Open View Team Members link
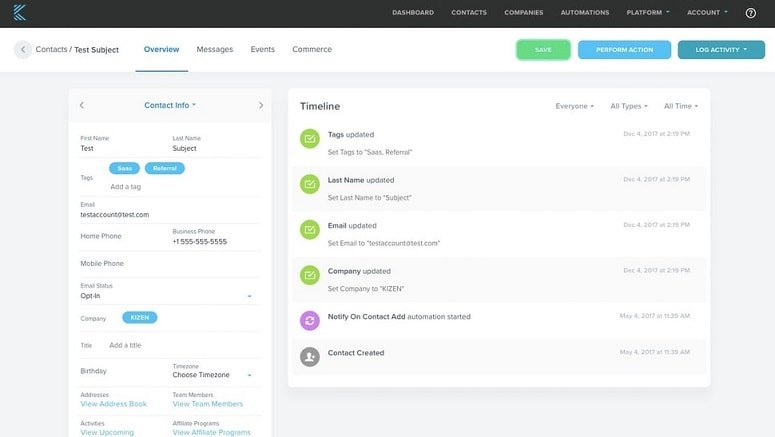The height and width of the screenshot is (437, 775). tap(208, 404)
